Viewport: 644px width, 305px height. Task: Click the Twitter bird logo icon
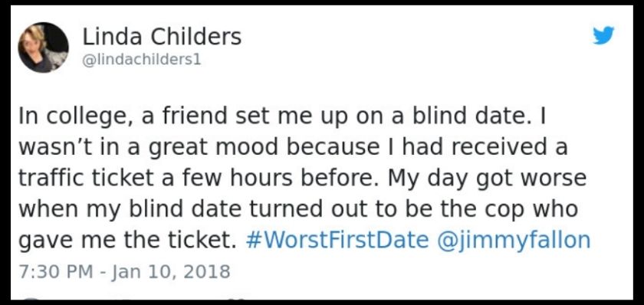click(603, 35)
